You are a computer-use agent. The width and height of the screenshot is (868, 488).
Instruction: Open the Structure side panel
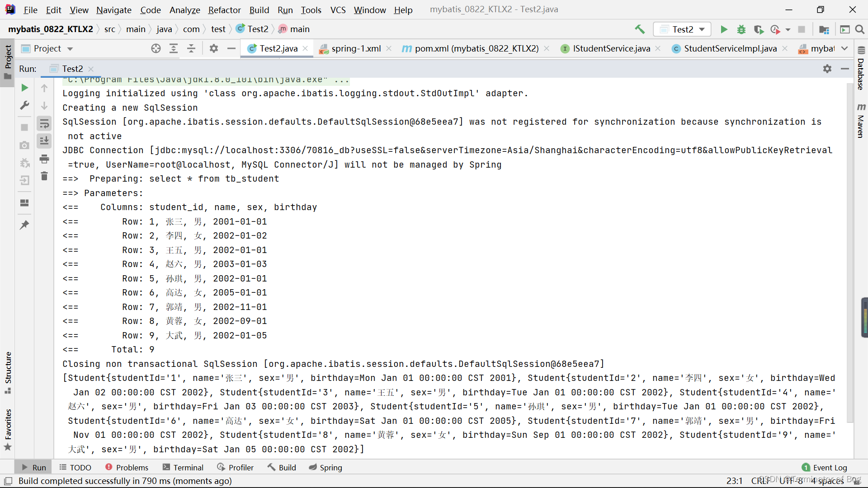tap(8, 372)
